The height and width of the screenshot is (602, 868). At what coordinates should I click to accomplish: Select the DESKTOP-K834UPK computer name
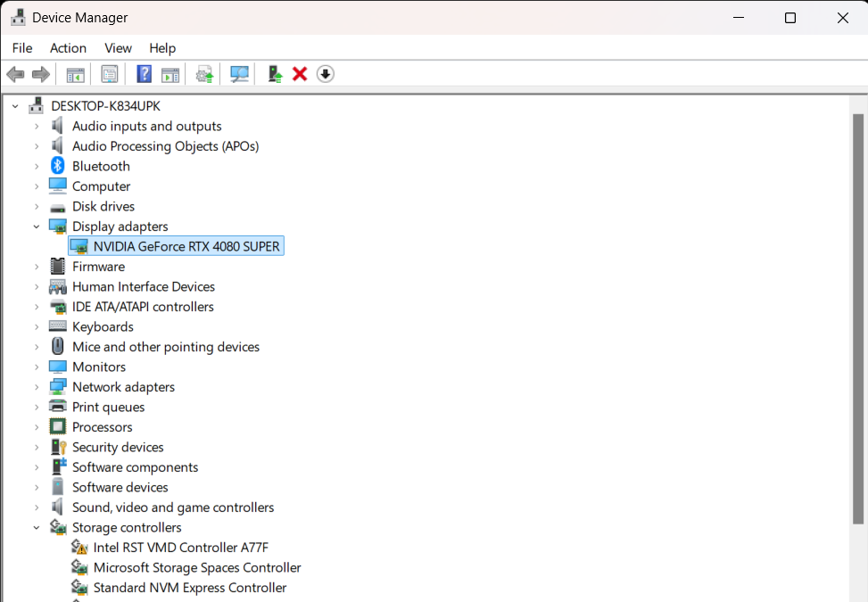coord(106,105)
